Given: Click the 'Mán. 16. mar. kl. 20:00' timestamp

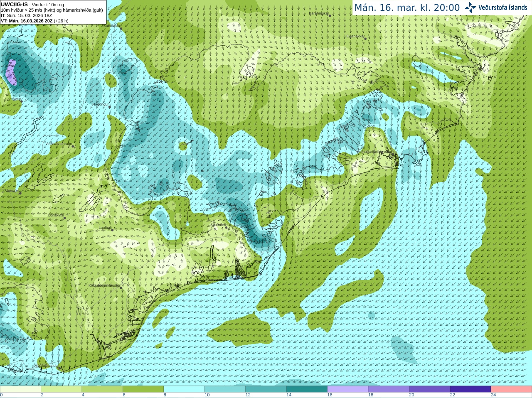Looking at the screenshot, I should [x=407, y=8].
